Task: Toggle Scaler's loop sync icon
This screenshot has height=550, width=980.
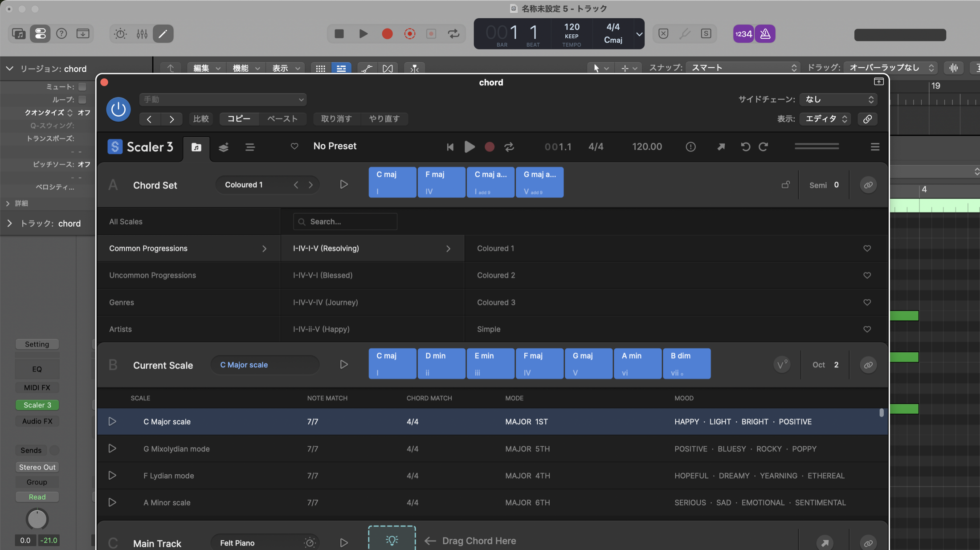Action: click(509, 147)
